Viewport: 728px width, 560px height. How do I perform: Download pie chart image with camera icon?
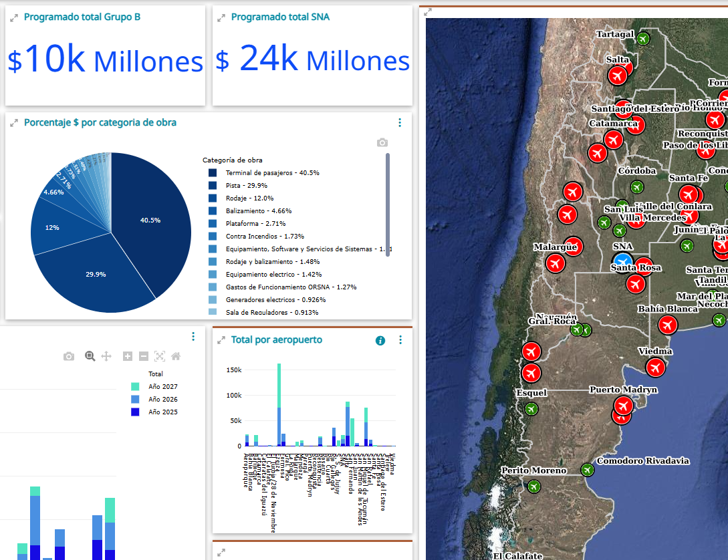pos(382,143)
